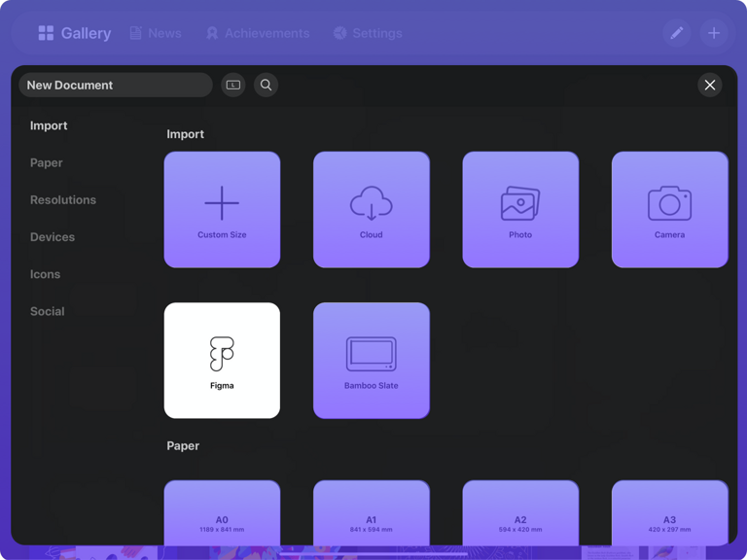Jump to Devices in the sidebar
Screen dimensions: 747x560
[53, 237]
